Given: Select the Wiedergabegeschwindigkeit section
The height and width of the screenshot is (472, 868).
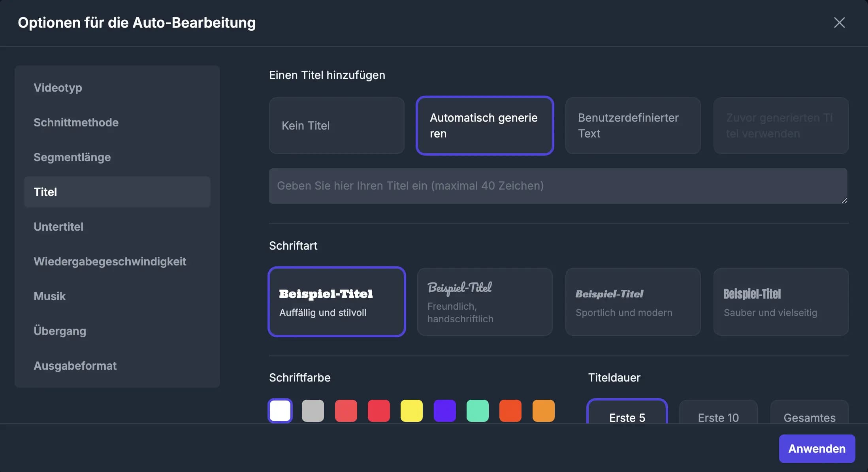Looking at the screenshot, I should tap(110, 261).
